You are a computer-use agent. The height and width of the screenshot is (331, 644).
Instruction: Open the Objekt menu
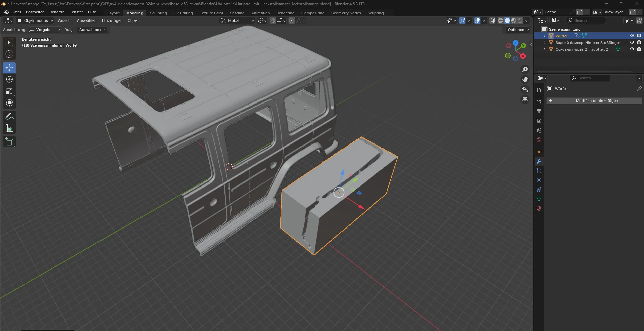(133, 20)
